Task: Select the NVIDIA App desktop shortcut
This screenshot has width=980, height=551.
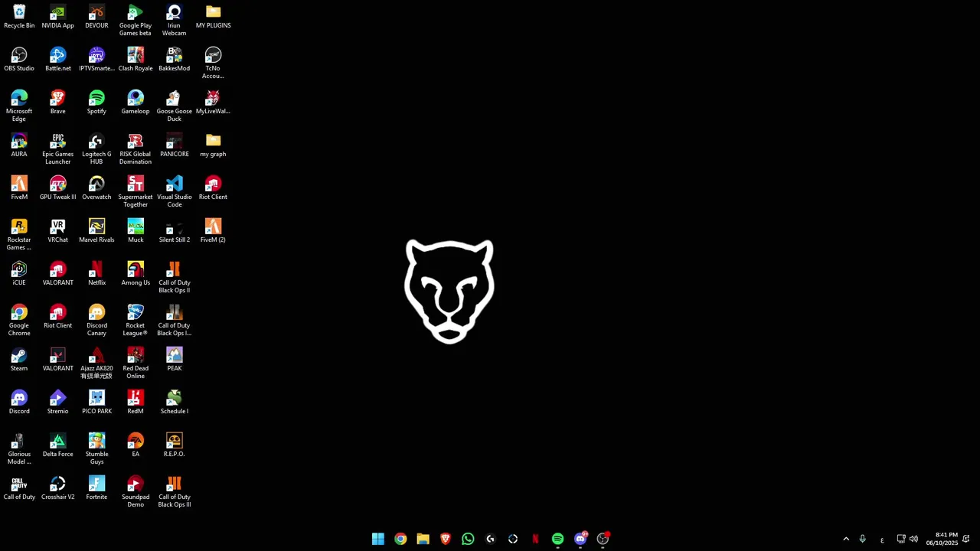Action: [58, 17]
